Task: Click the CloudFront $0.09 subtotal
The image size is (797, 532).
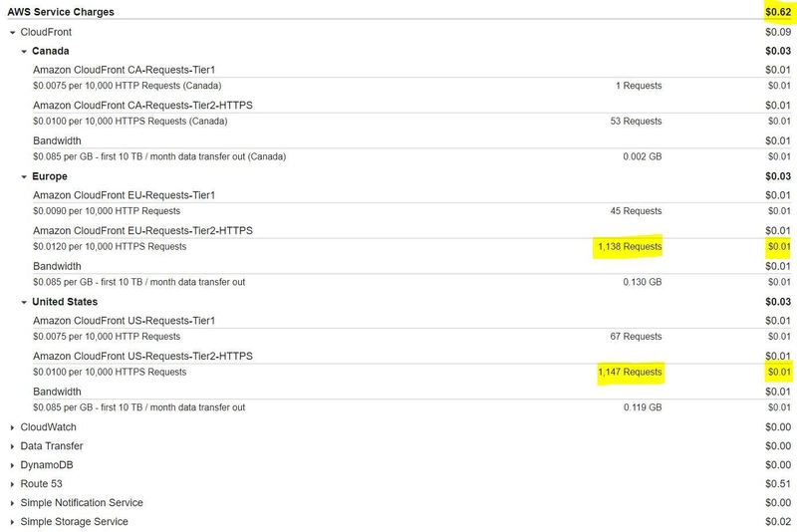Action: (778, 32)
